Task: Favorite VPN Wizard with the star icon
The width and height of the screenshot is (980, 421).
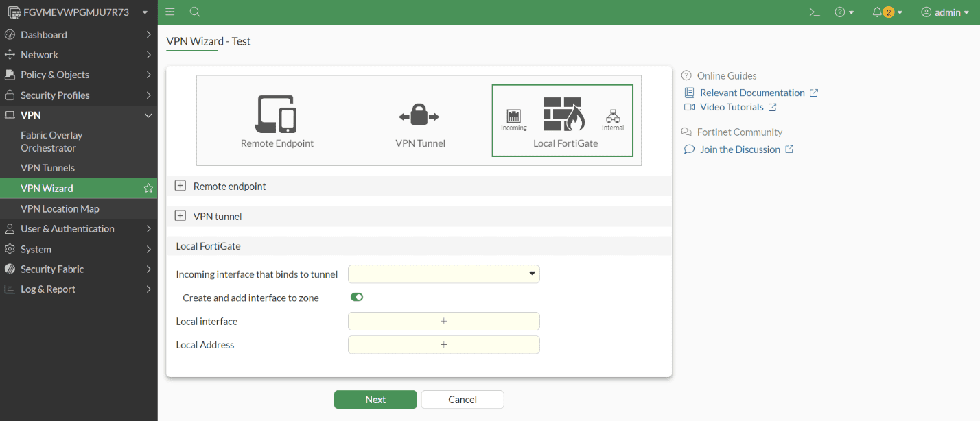Action: [148, 188]
